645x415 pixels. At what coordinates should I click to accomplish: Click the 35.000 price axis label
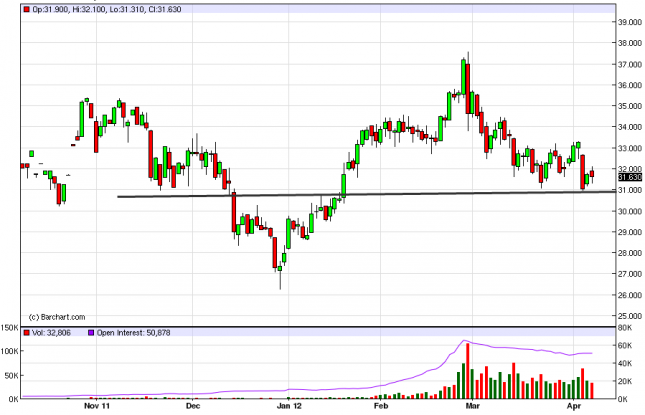[629, 106]
